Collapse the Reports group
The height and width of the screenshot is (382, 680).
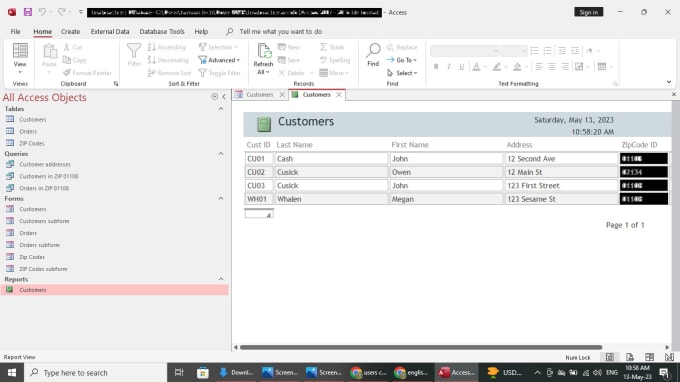point(221,279)
